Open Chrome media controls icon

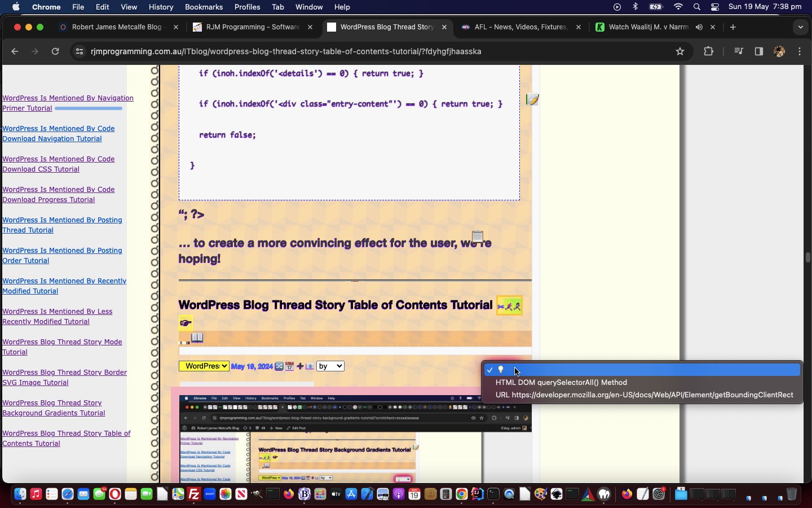(x=739, y=51)
